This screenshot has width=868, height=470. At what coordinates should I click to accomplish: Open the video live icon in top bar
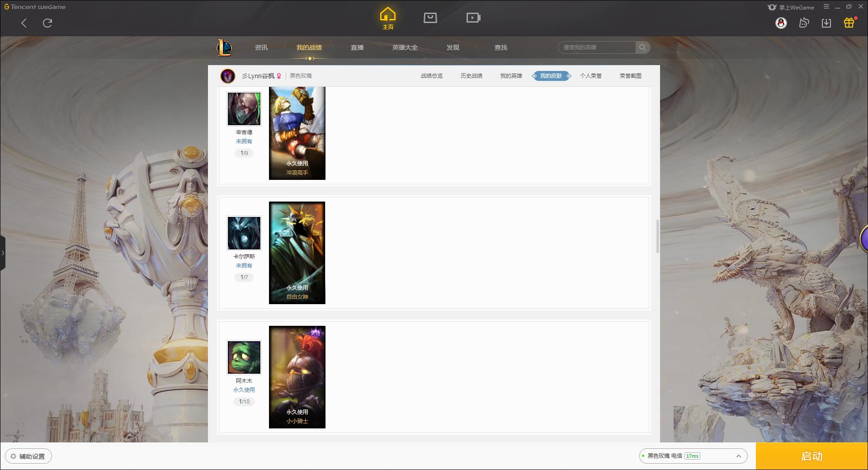tap(473, 18)
